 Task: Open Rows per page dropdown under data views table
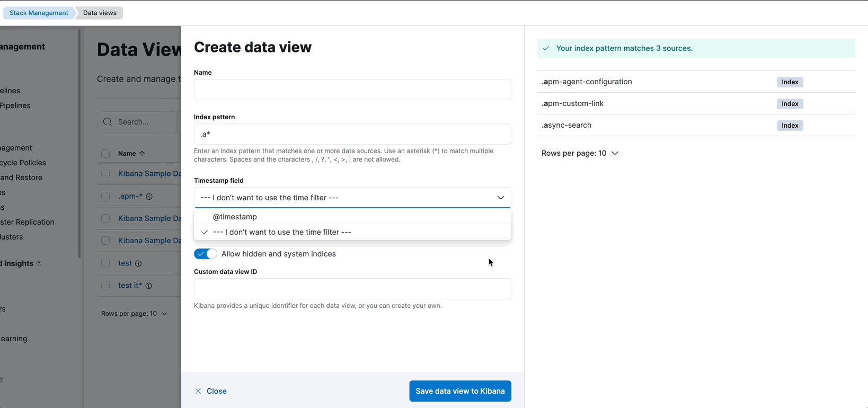pos(134,314)
